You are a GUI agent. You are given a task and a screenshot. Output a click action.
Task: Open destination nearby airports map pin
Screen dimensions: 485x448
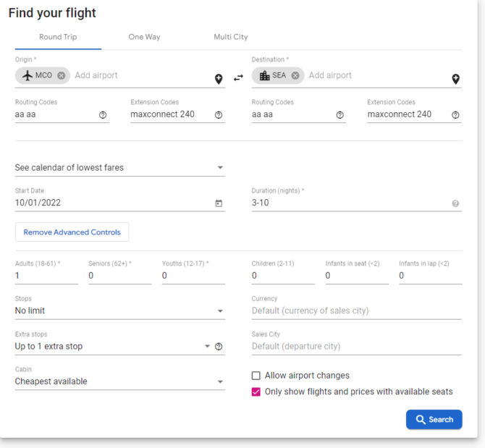click(x=455, y=79)
